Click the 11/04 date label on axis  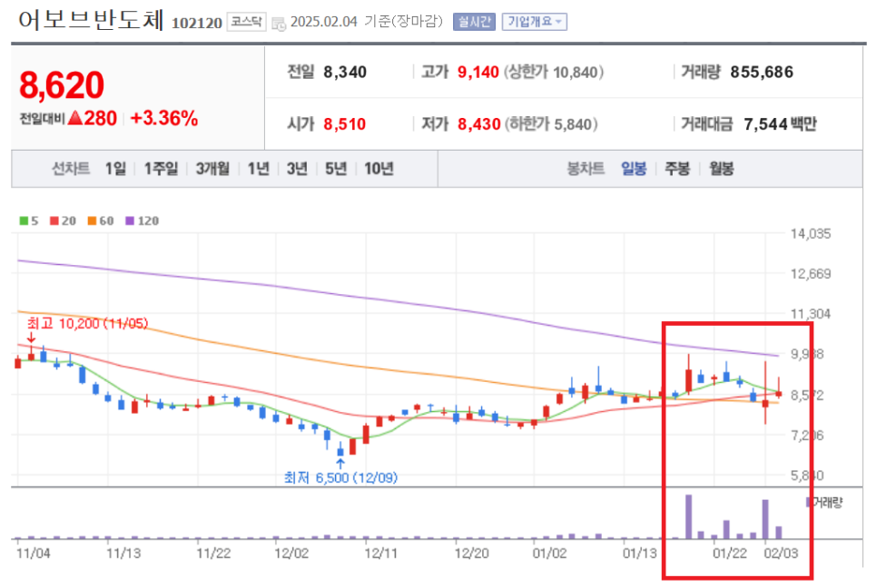pos(33,554)
